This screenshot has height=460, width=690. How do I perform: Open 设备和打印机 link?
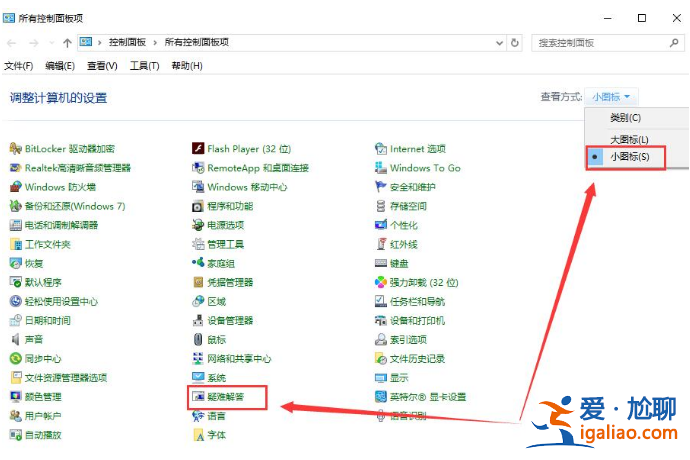point(417,320)
